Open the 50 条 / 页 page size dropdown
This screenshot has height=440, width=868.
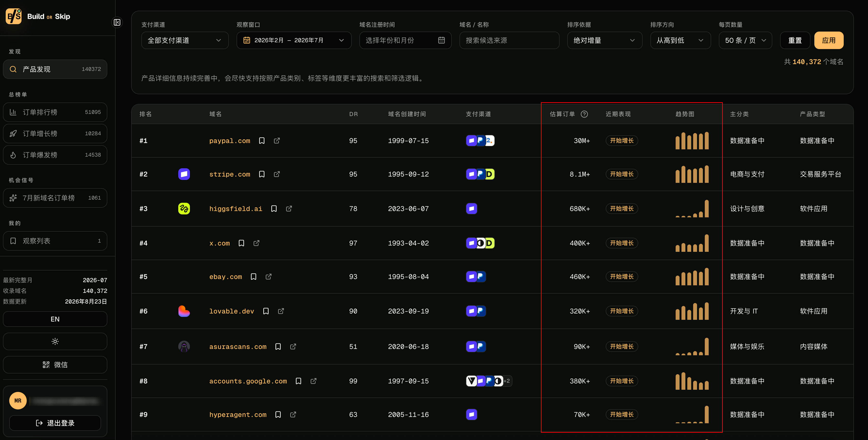coord(745,40)
